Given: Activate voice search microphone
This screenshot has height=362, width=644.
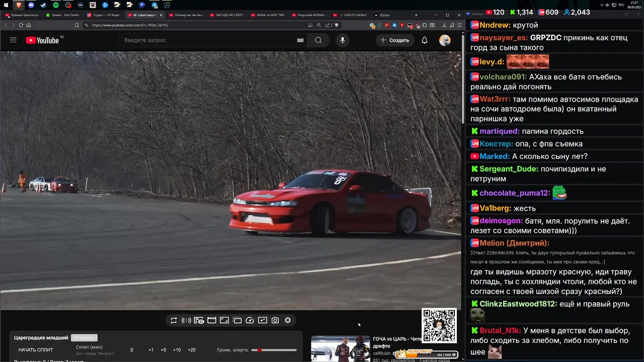Looking at the screenshot, I should (342, 40).
